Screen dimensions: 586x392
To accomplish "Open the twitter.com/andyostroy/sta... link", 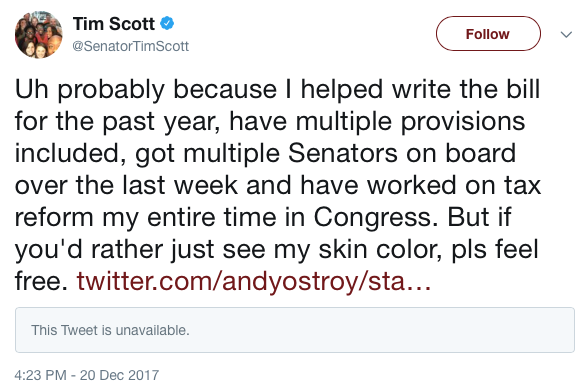I will point(254,281).
